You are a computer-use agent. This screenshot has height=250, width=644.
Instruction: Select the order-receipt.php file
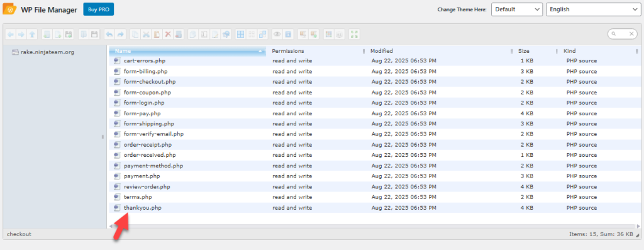[x=374, y=145]
